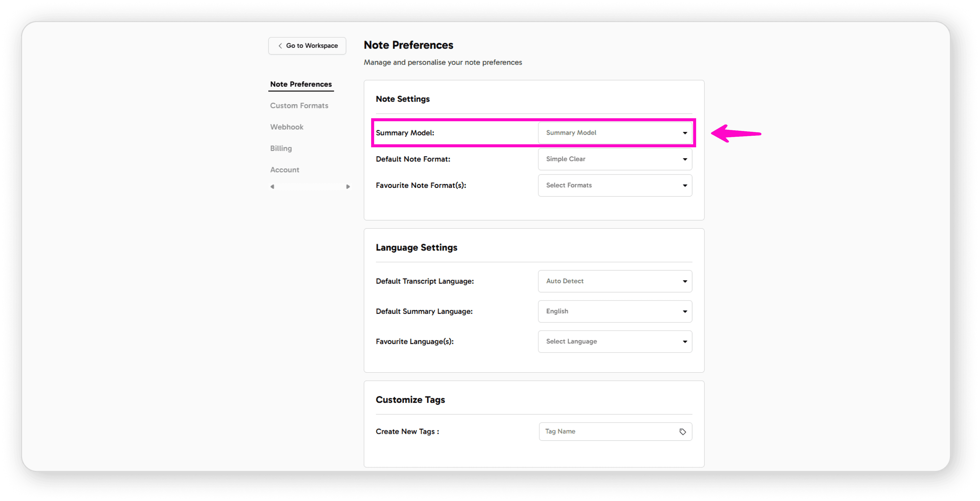This screenshot has width=980, height=501.
Task: Open the Default Transcript Language dropdown
Action: pos(615,281)
